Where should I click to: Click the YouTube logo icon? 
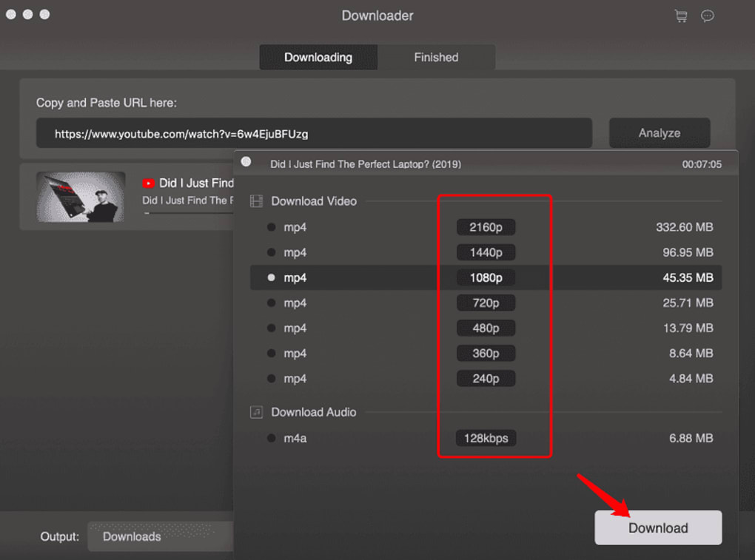(x=149, y=183)
